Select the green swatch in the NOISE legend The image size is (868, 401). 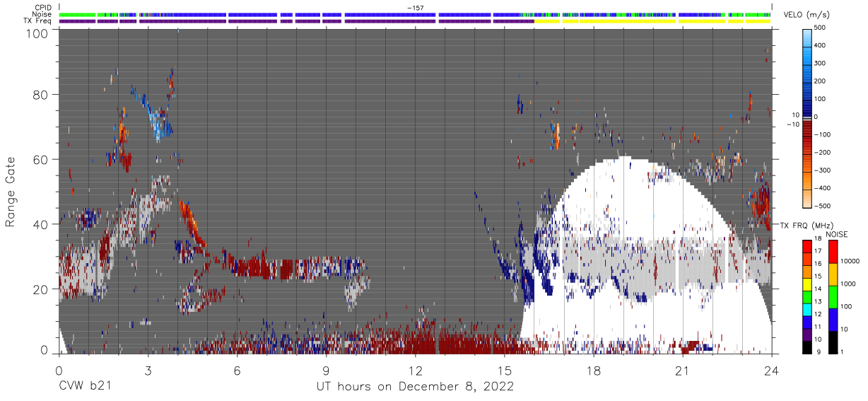click(833, 296)
